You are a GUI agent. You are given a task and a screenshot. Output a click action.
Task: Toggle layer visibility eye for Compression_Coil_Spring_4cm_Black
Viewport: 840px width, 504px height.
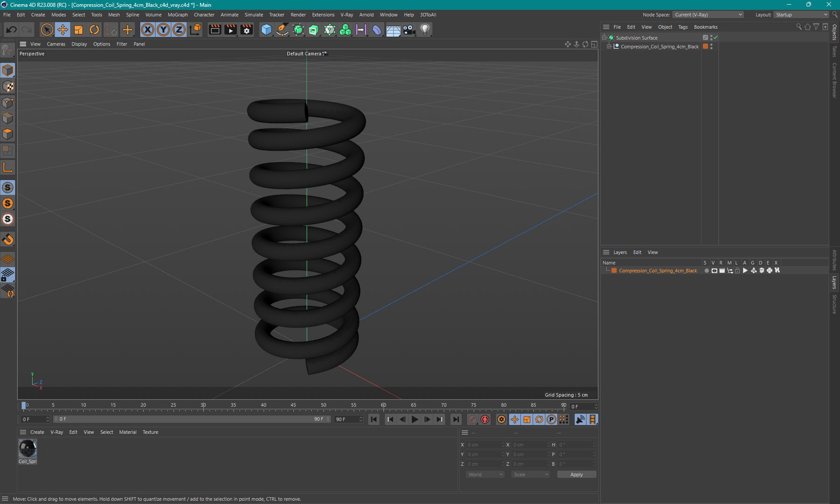[714, 271]
